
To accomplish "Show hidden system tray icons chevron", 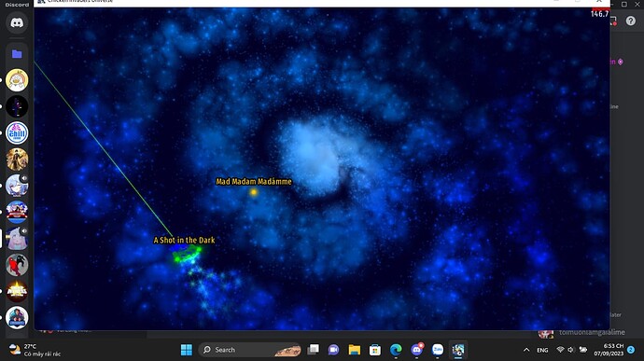I will click(526, 350).
